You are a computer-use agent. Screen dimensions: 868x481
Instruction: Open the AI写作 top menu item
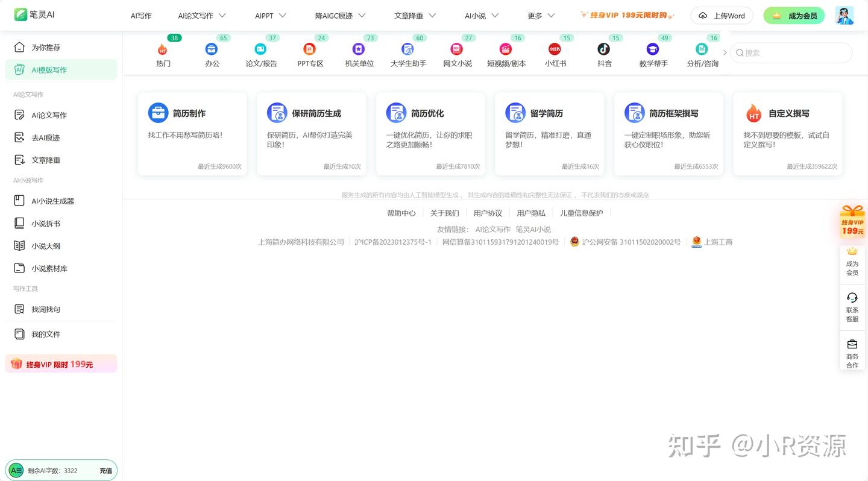[141, 16]
